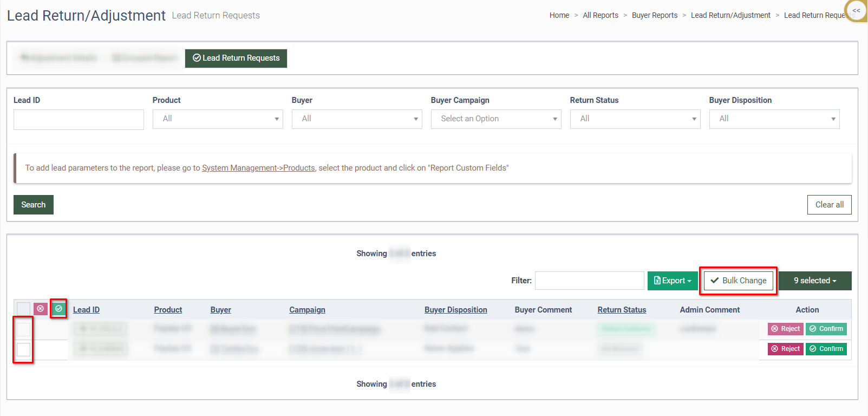Go to Buyer Reports in breadcrumb
The image size is (868, 416).
tap(654, 15)
